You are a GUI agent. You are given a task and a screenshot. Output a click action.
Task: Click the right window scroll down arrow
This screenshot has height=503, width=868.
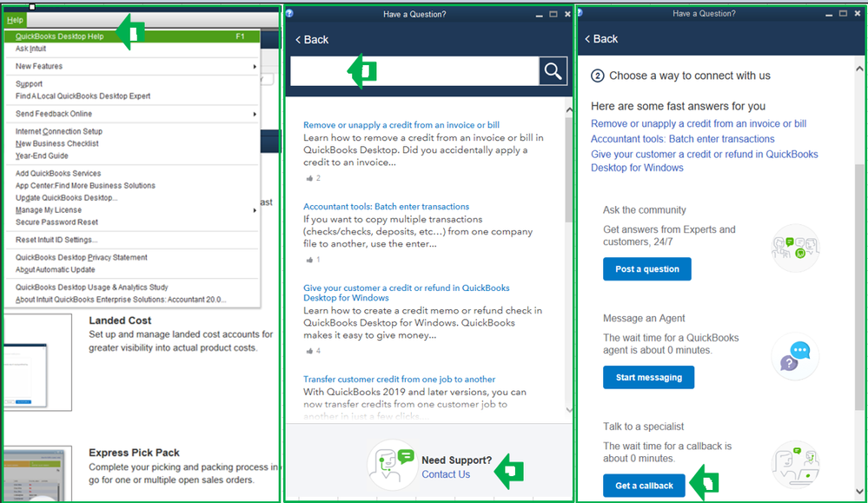click(x=859, y=491)
